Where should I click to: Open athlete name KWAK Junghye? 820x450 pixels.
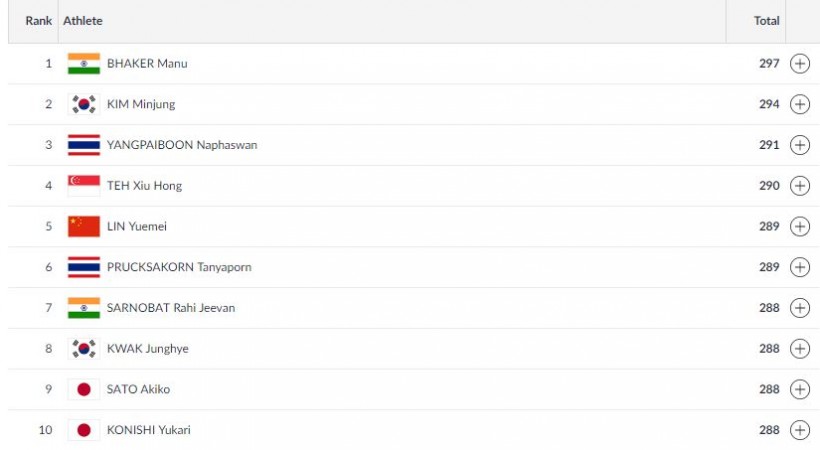pyautogui.click(x=147, y=348)
